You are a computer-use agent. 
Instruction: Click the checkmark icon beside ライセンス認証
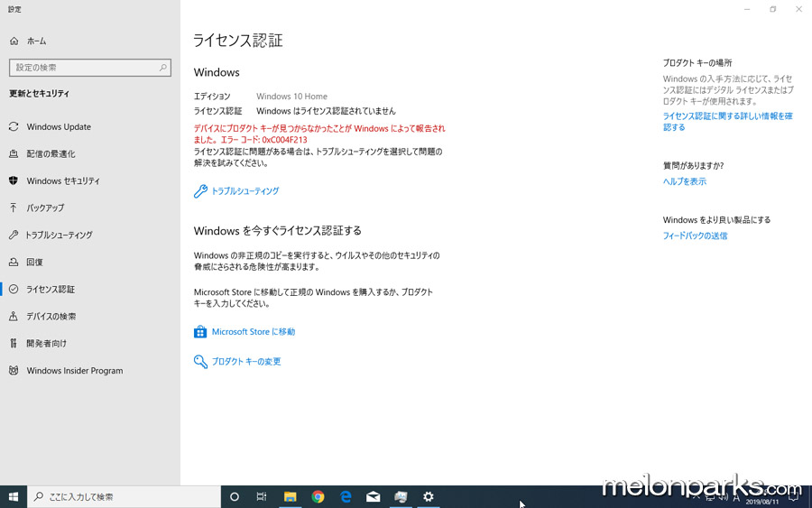pos(14,290)
